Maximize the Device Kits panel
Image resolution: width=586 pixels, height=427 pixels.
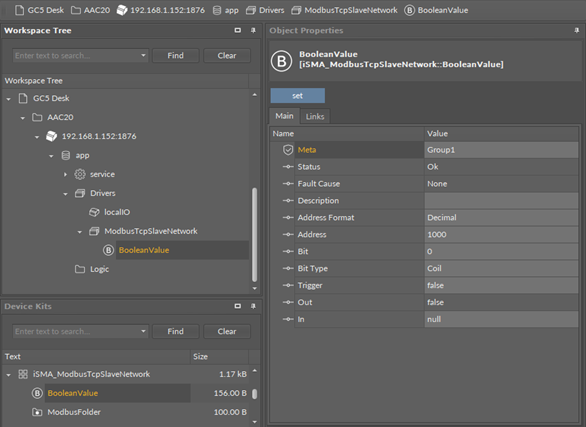click(238, 306)
